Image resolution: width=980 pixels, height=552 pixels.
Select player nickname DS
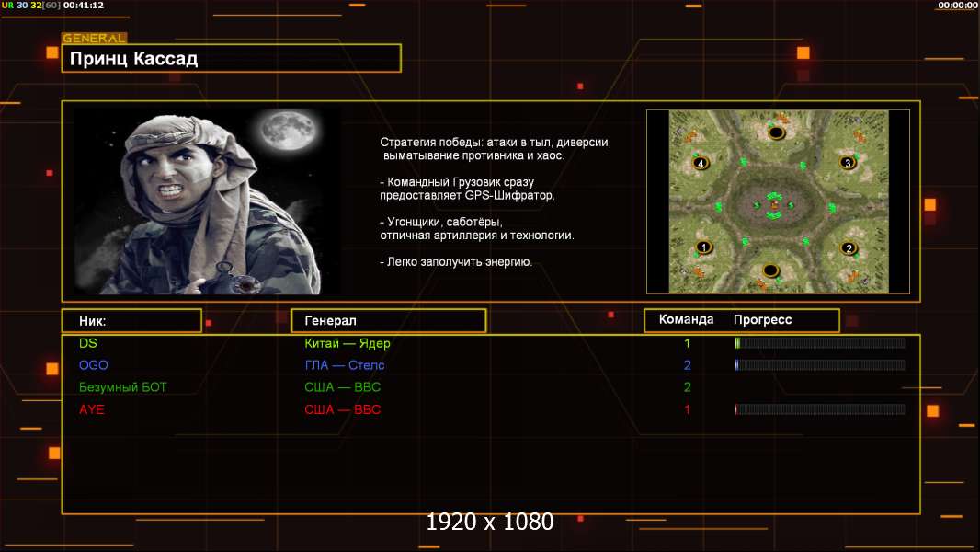click(x=88, y=342)
